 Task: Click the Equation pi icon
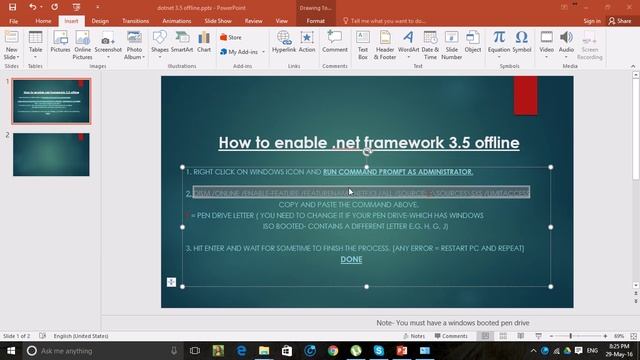499,38
